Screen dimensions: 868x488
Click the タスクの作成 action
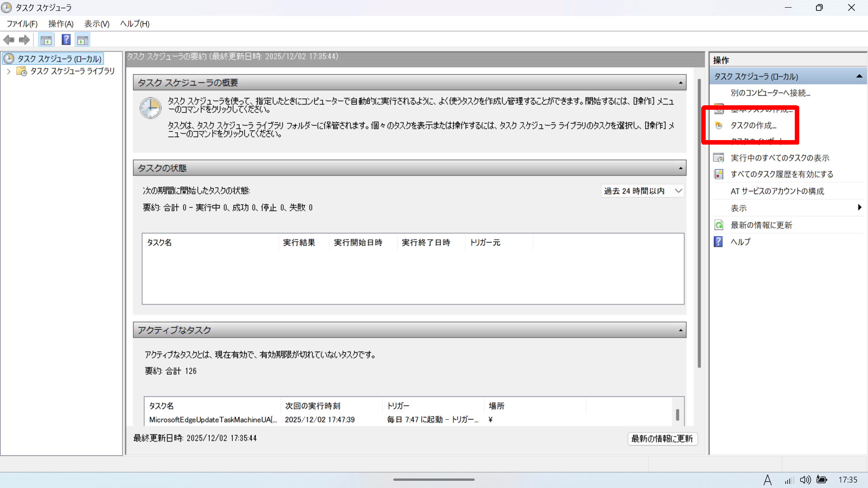pos(753,126)
